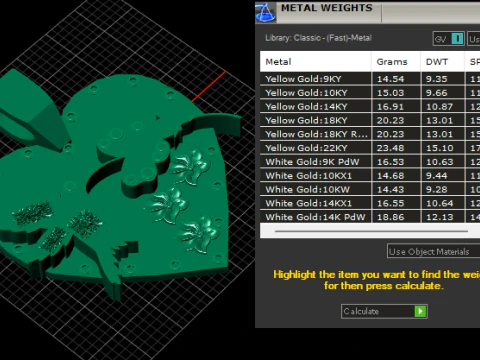Click the partially visible Us button next to GV
The height and width of the screenshot is (360, 480).
tap(474, 39)
